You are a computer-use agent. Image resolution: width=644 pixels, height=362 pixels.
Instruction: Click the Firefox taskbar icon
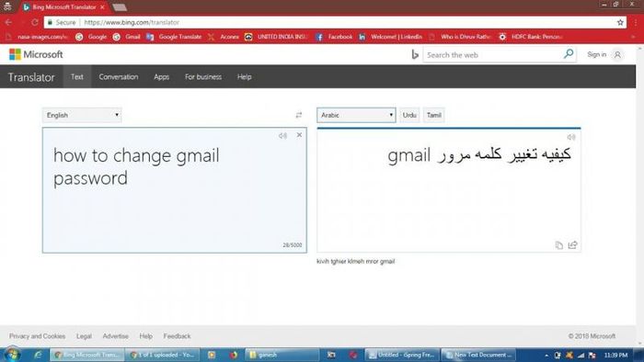click(234, 355)
